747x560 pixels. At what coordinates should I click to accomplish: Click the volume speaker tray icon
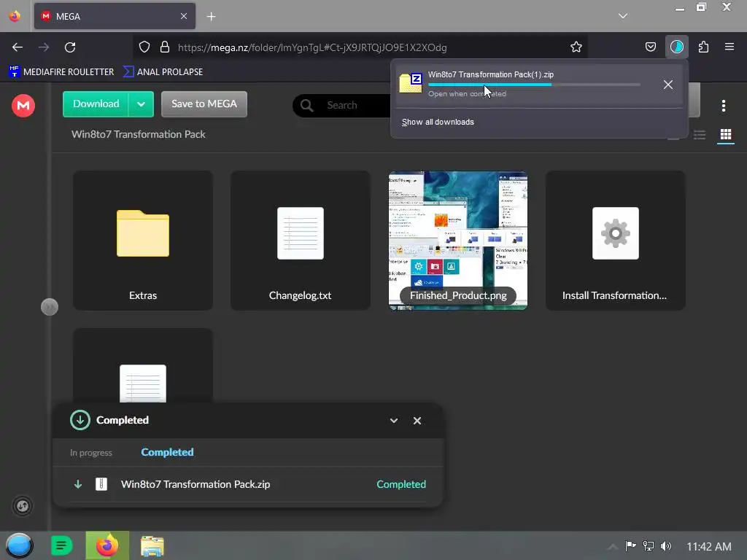(666, 546)
